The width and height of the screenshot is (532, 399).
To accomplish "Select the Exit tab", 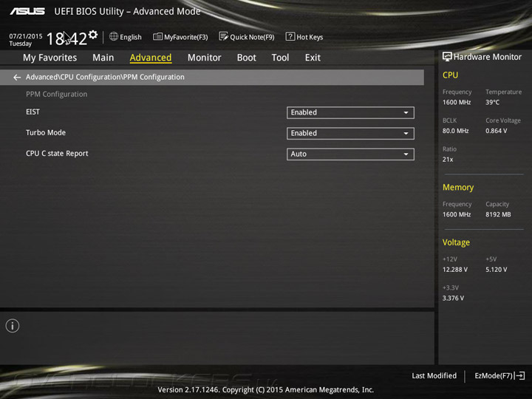I will 313,58.
